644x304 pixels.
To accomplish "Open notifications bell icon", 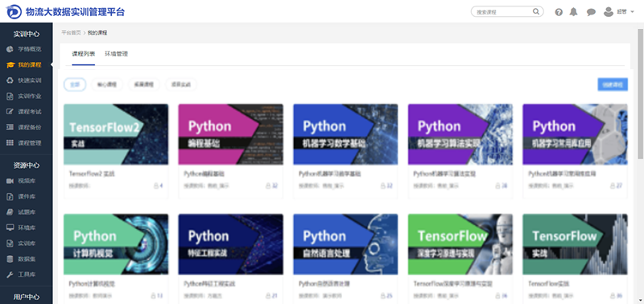I will click(x=573, y=12).
